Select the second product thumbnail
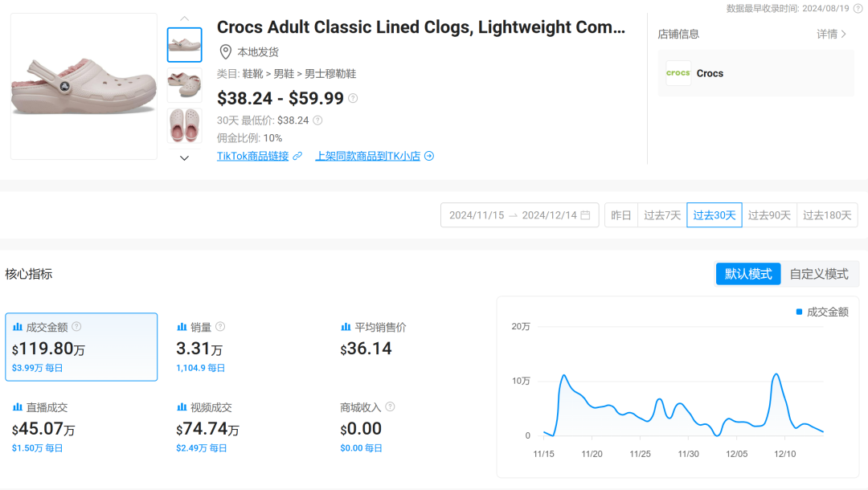The height and width of the screenshot is (490, 868). tap(184, 84)
